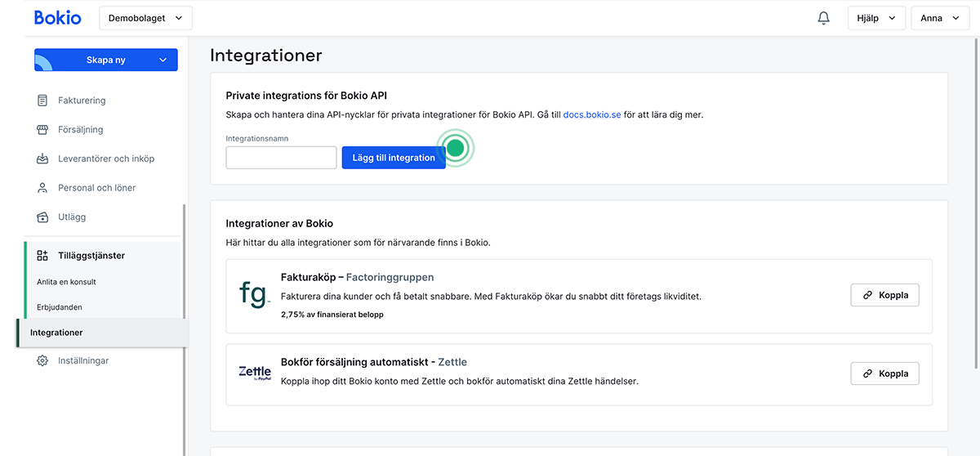Open Anlita en konsult menu item

pos(66,282)
